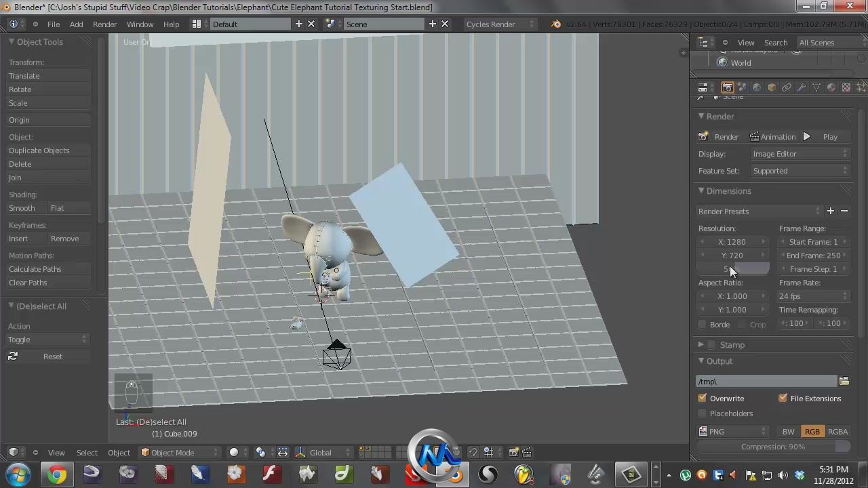Image resolution: width=868 pixels, height=488 pixels.
Task: Open the Render tab in Properties
Action: (727, 87)
